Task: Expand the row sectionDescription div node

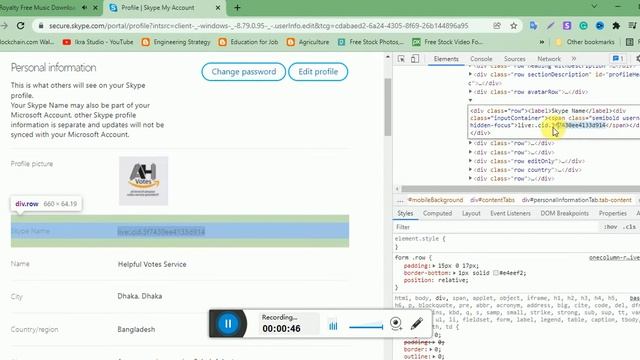Action: pyautogui.click(x=470, y=74)
